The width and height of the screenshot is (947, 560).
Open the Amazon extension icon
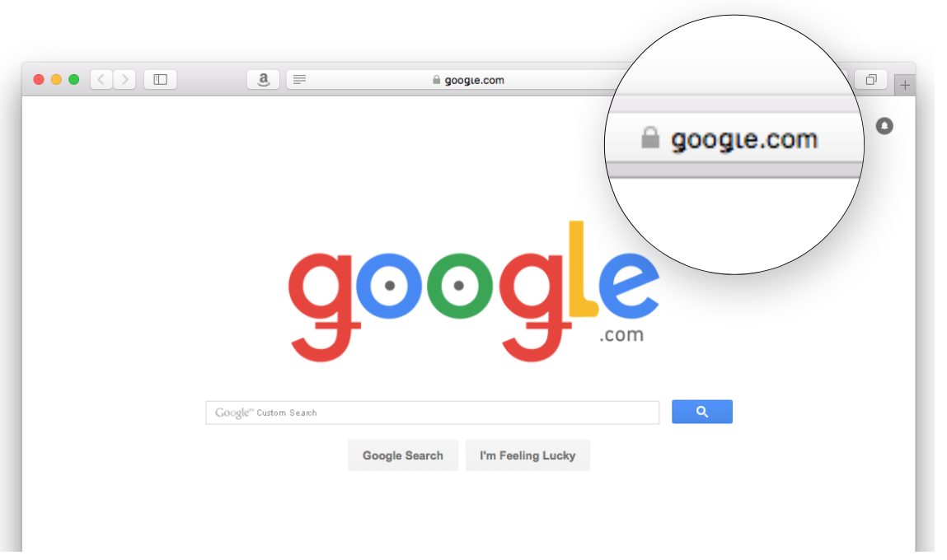coord(263,80)
